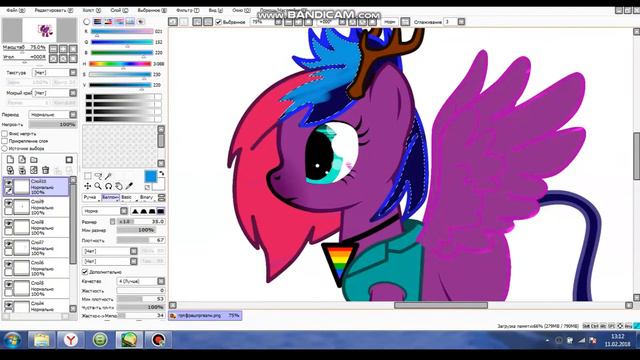Show the swatches panel
640x360 pixels.
click(130, 21)
